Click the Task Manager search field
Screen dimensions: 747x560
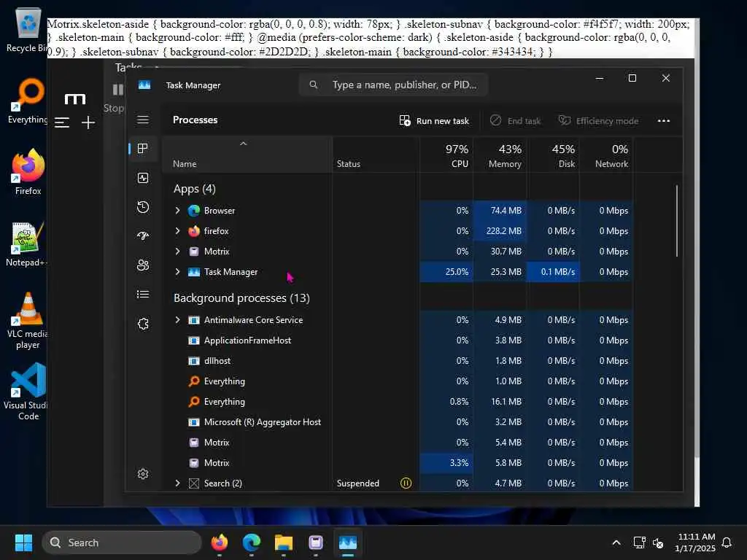[393, 85]
